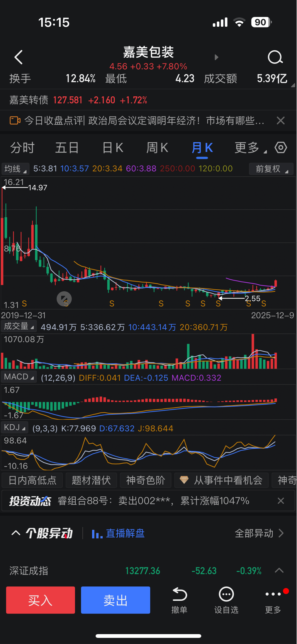Tap the 睿组合88号 investment update text
Image resolution: width=297 pixels, height=644 pixels.
pos(153,501)
